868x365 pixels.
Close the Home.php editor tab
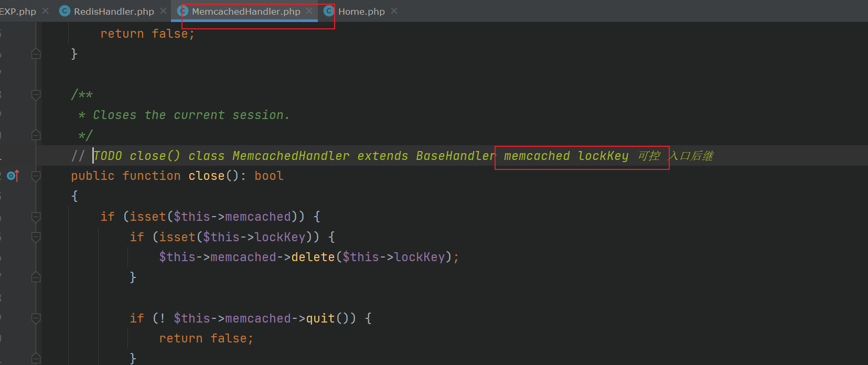tap(394, 11)
